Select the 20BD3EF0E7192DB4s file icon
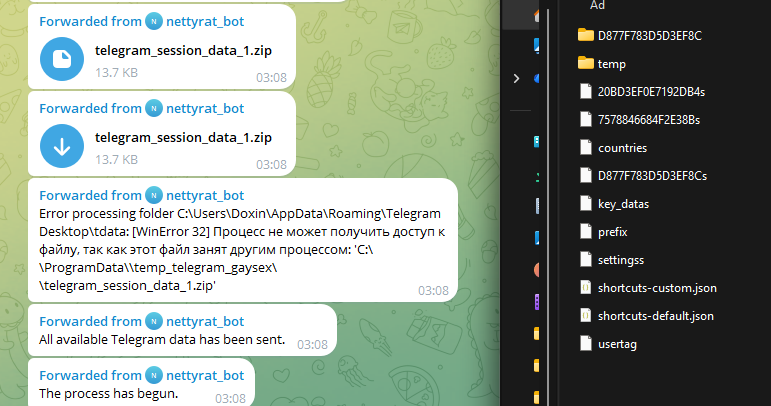This screenshot has height=406, width=771. (586, 91)
